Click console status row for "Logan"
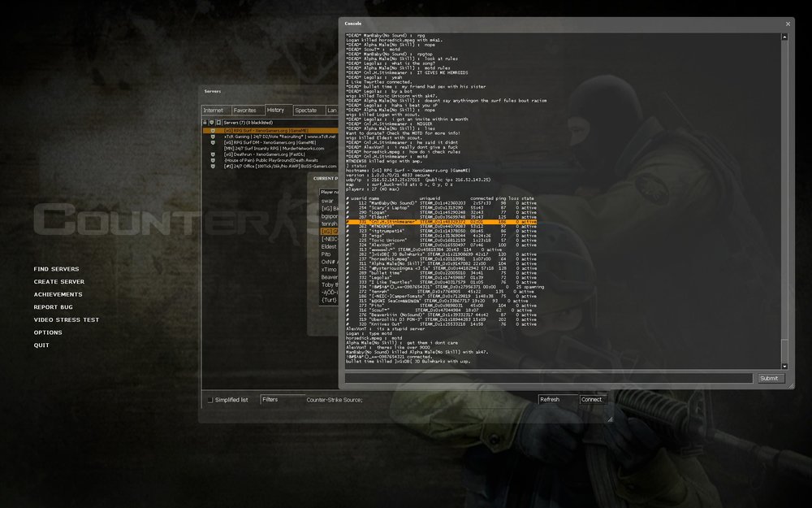812x508 pixels. [441, 212]
